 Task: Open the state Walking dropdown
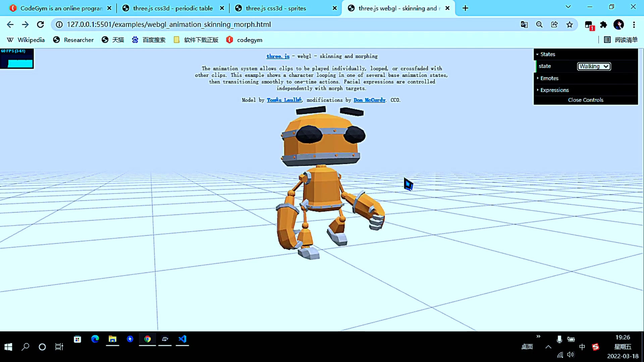point(594,66)
